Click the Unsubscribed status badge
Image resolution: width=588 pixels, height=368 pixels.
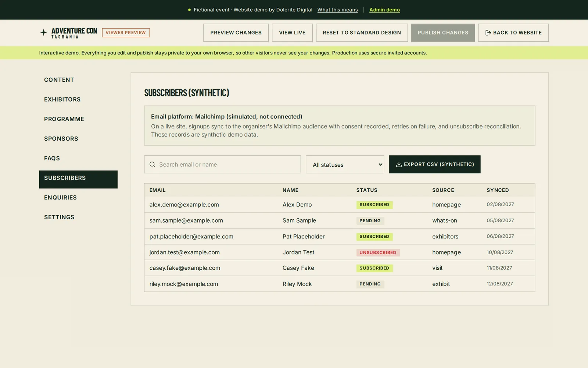point(378,252)
